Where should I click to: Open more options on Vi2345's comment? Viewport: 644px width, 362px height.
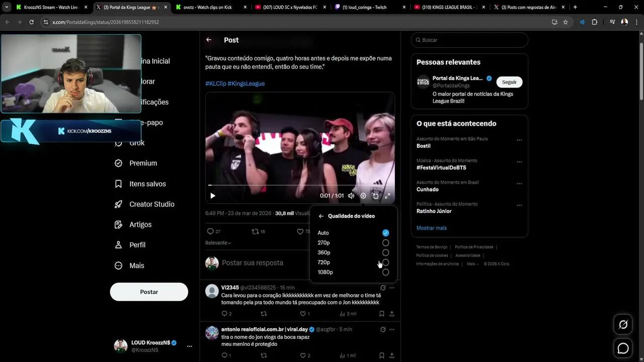(392, 288)
